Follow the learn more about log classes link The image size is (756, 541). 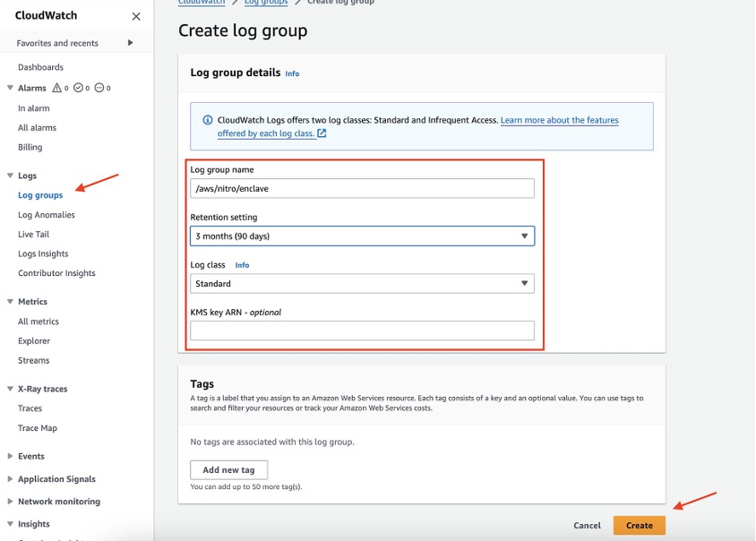(x=561, y=120)
